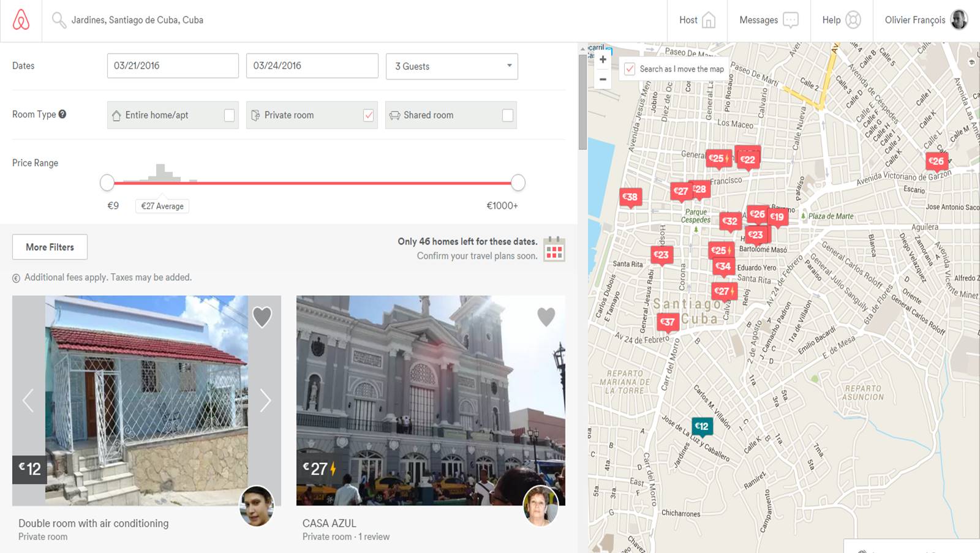980x553 pixels.
Task: Save Double room listing with heart icon
Action: 262,317
